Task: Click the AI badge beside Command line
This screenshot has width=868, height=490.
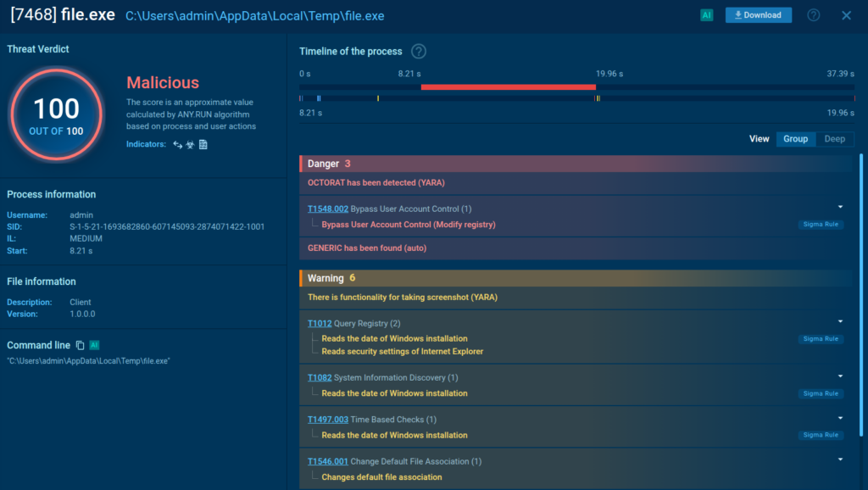Action: click(95, 345)
